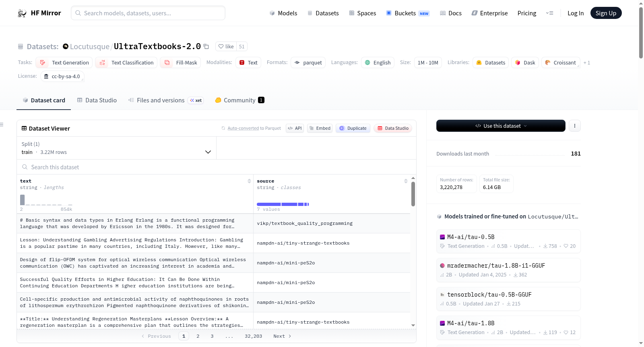This screenshot has height=347, width=644.
Task: Click the HF Mirror logo icon
Action: (22, 13)
